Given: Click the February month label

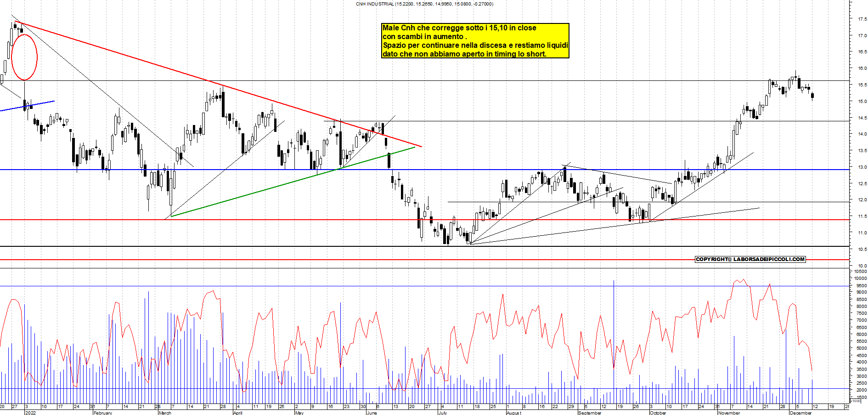Looking at the screenshot, I should coord(102,413).
